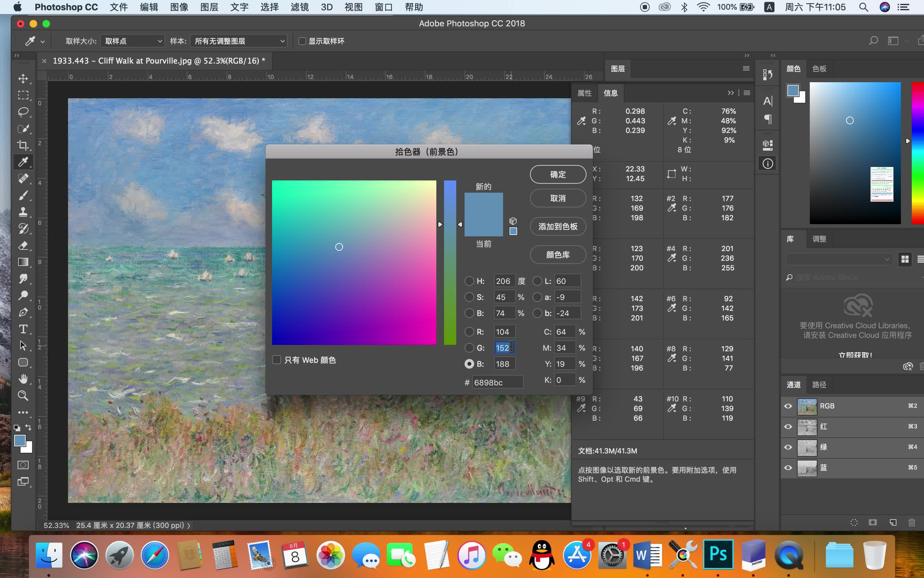
Task: Open the 图层 panel menu
Action: [746, 69]
